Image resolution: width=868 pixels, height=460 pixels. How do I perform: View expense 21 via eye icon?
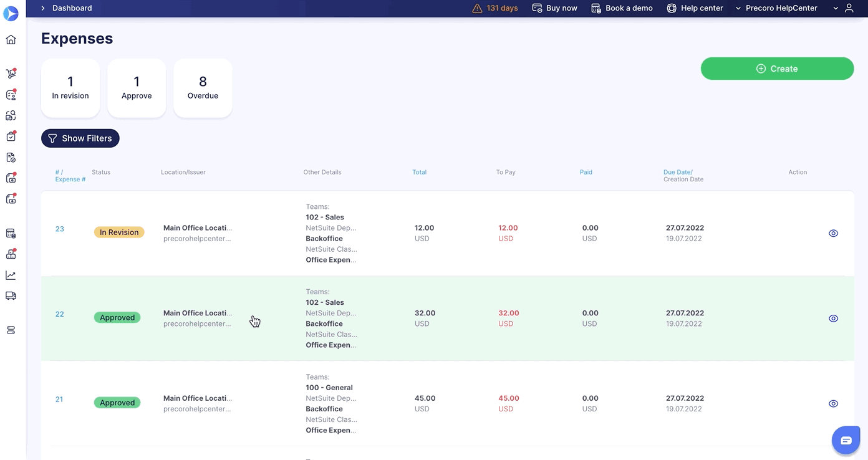[833, 404]
